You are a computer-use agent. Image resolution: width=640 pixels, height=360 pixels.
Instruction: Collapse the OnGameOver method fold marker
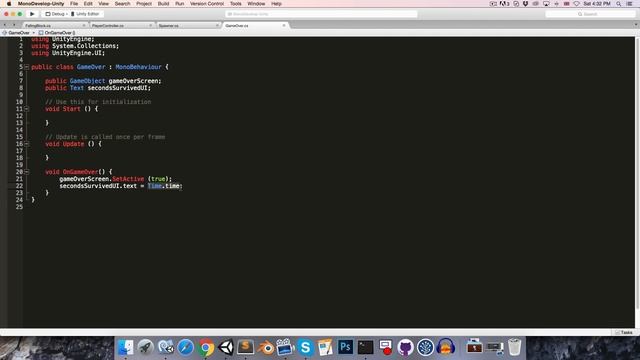tap(27, 172)
